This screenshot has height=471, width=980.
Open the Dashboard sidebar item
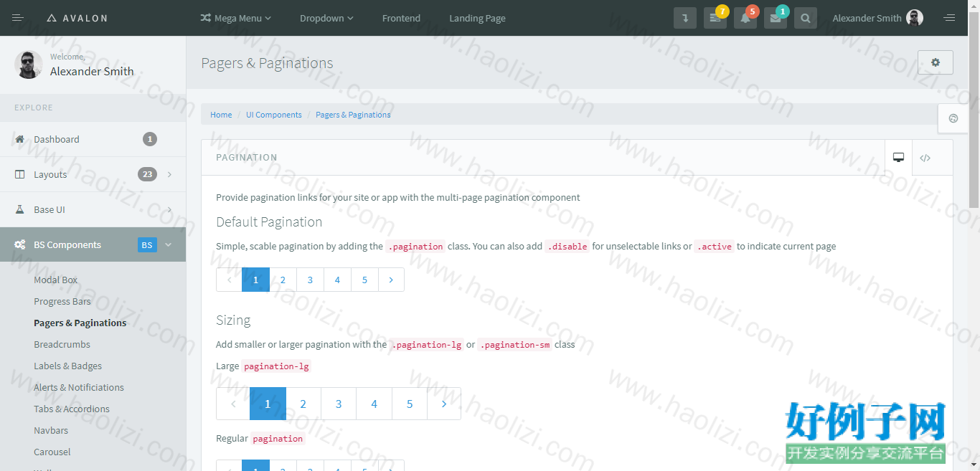[x=93, y=139]
